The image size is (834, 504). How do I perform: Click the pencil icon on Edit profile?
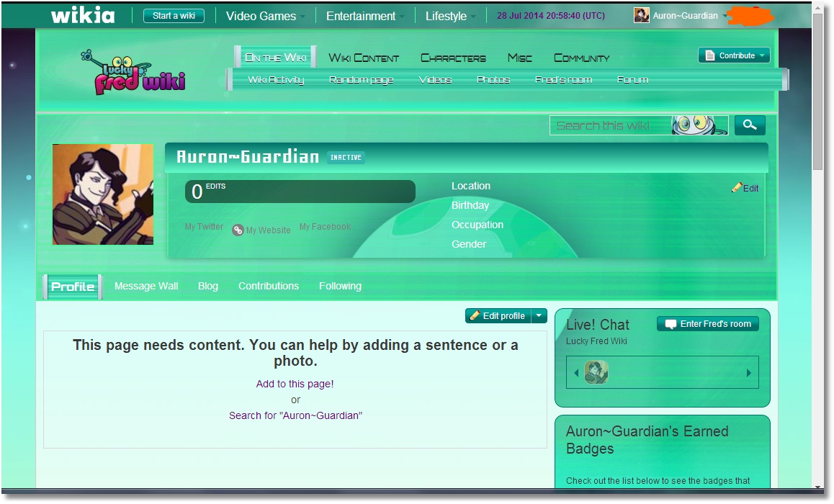click(x=475, y=315)
